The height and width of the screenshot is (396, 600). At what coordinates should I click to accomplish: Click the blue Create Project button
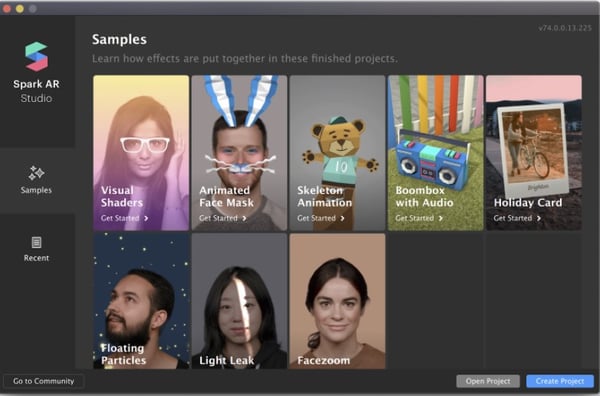pyautogui.click(x=560, y=381)
